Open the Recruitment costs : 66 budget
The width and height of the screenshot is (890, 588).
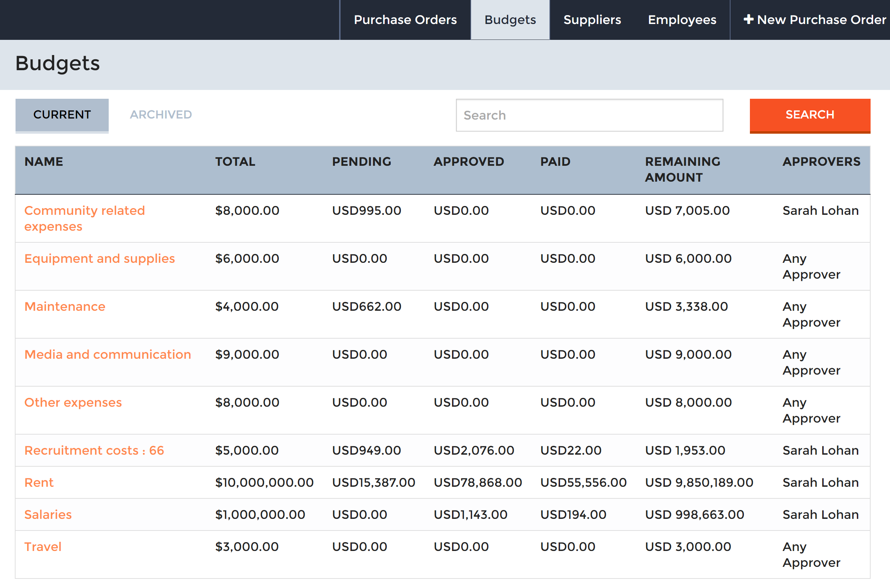(94, 450)
